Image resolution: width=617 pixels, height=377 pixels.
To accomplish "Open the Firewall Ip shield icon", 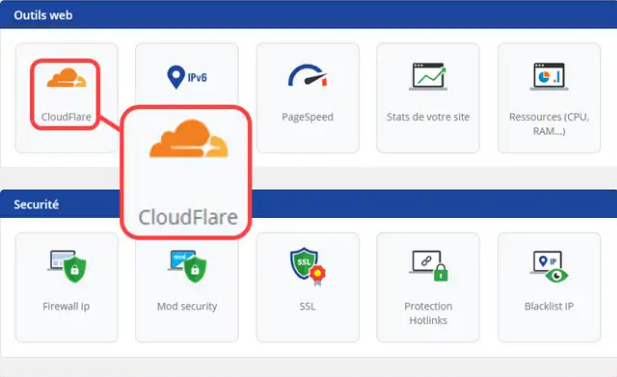I will 67,266.
